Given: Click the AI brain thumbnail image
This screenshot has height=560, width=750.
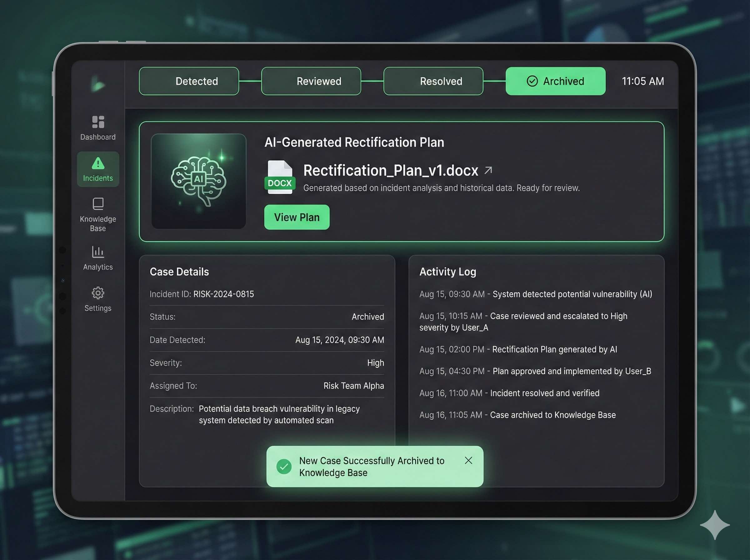Looking at the screenshot, I should coord(199,181).
